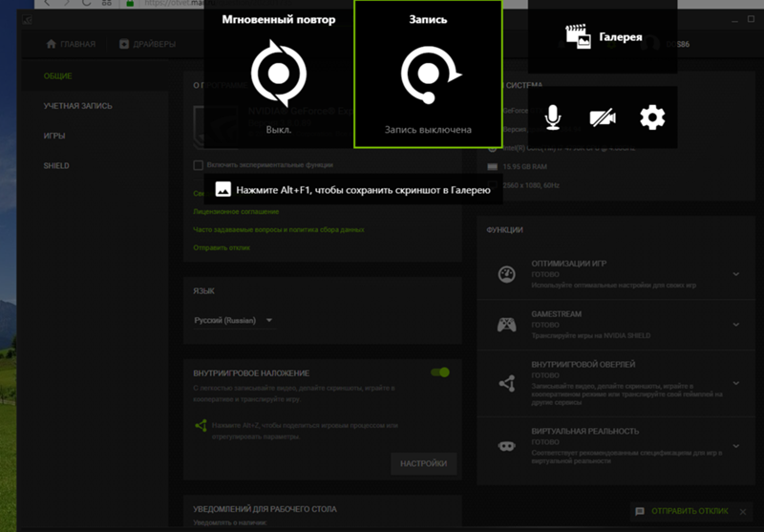The height and width of the screenshot is (532, 764).
Task: Expand the GAMESTREAM row
Action: [735, 325]
